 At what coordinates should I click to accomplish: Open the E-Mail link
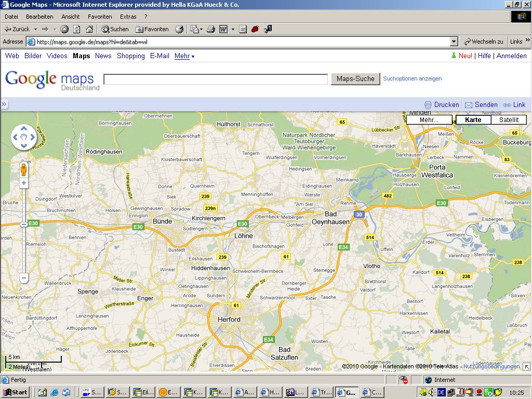(160, 56)
